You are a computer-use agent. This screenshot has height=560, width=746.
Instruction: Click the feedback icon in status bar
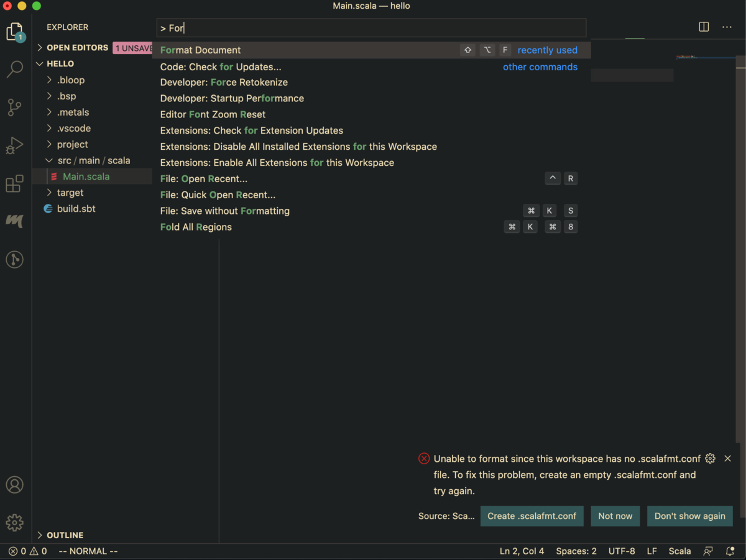708,551
